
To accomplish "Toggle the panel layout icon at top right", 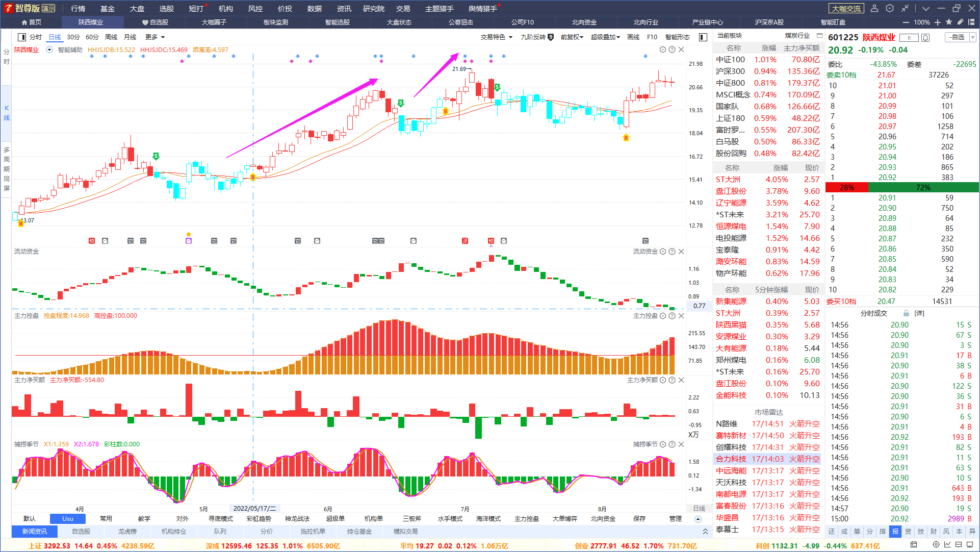I will coord(971,22).
